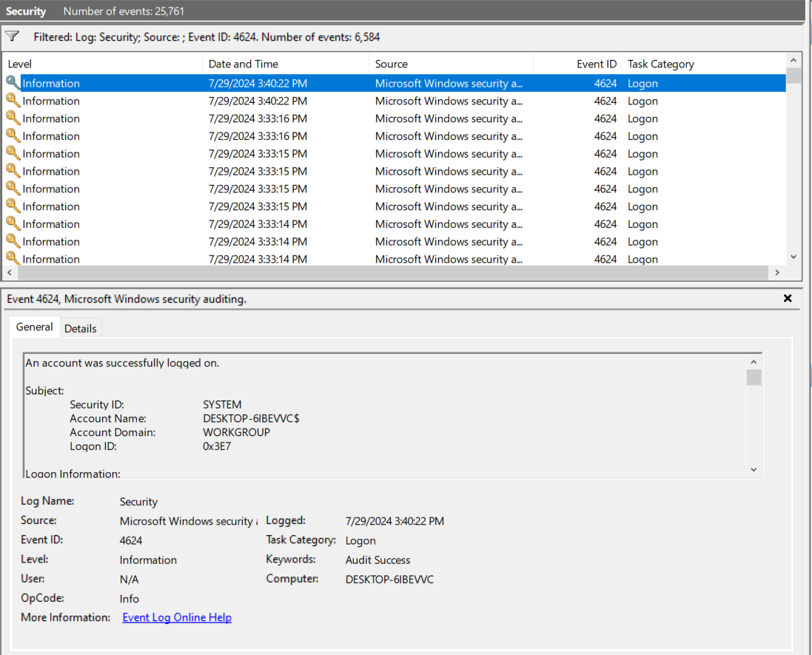The image size is (812, 655).
Task: Sort by the Source column header
Action: pyautogui.click(x=451, y=64)
